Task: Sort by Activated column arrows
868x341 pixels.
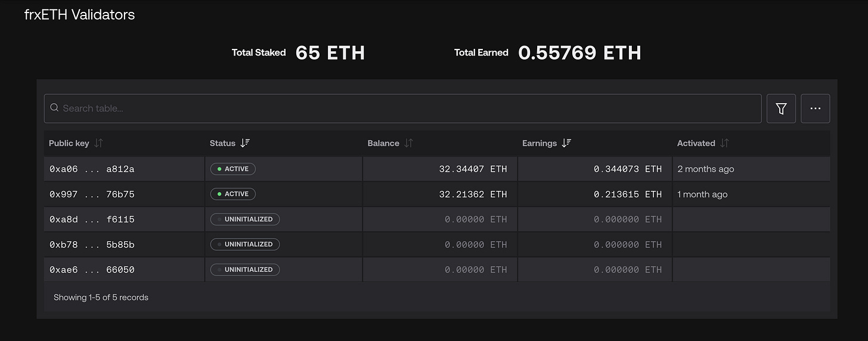Action: pyautogui.click(x=724, y=143)
